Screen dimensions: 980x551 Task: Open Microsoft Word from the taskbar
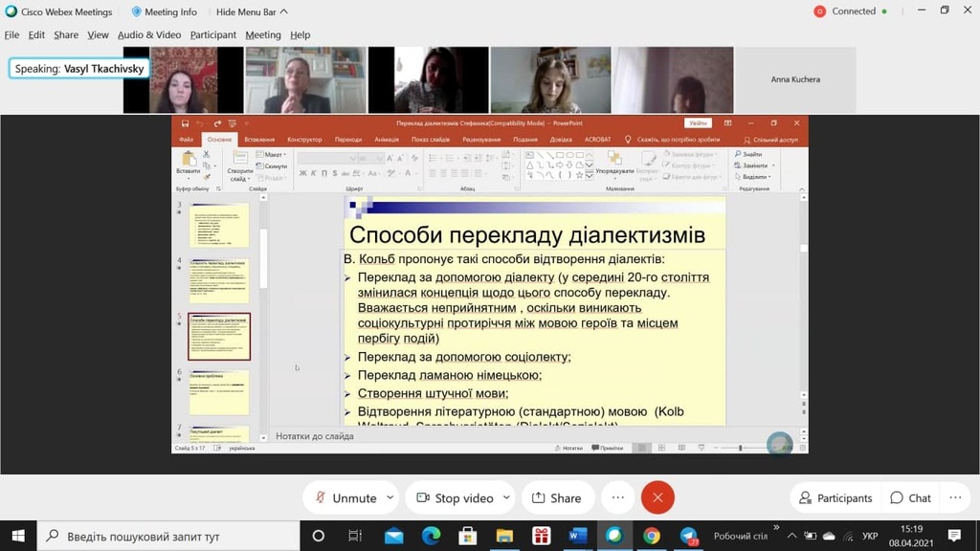point(577,536)
